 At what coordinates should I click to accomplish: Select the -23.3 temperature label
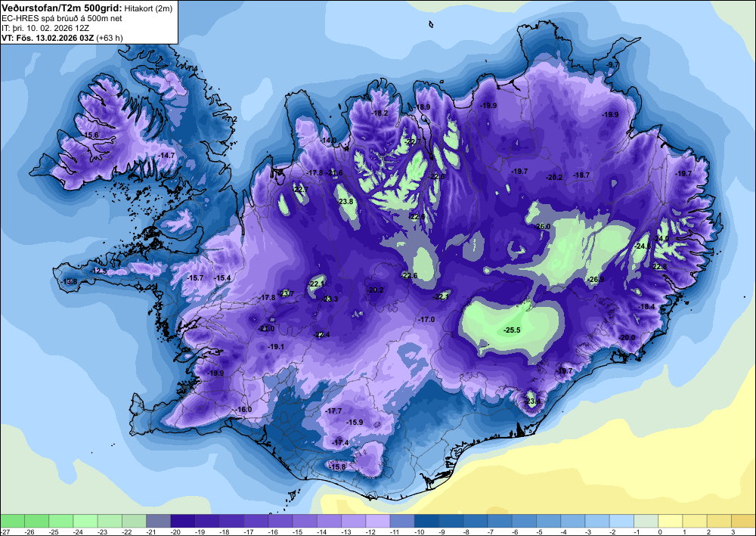tap(330, 299)
